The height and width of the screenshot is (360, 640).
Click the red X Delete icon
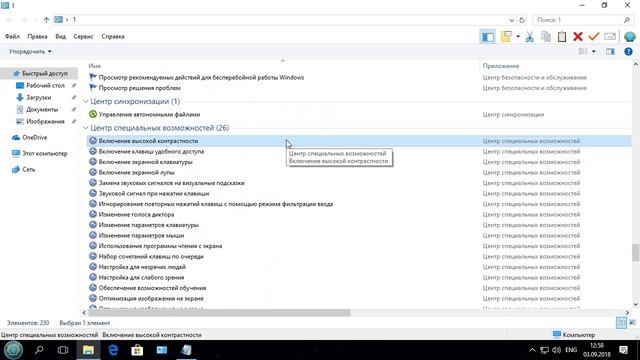tap(578, 37)
